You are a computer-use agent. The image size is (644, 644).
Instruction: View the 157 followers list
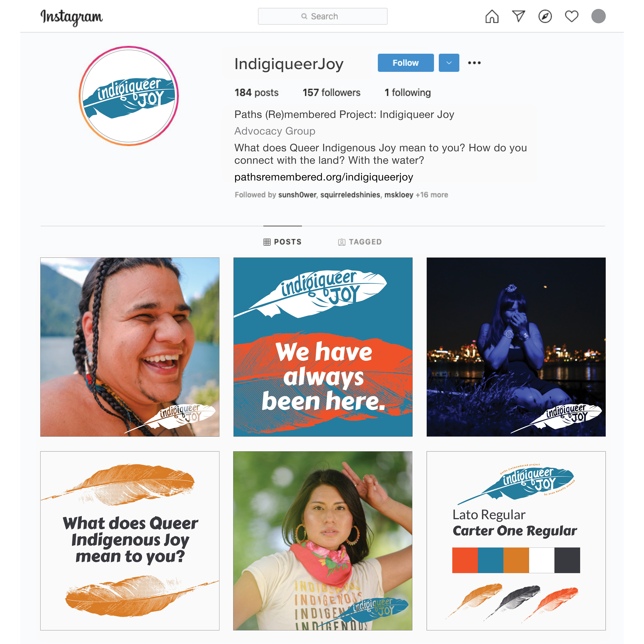pos(331,92)
